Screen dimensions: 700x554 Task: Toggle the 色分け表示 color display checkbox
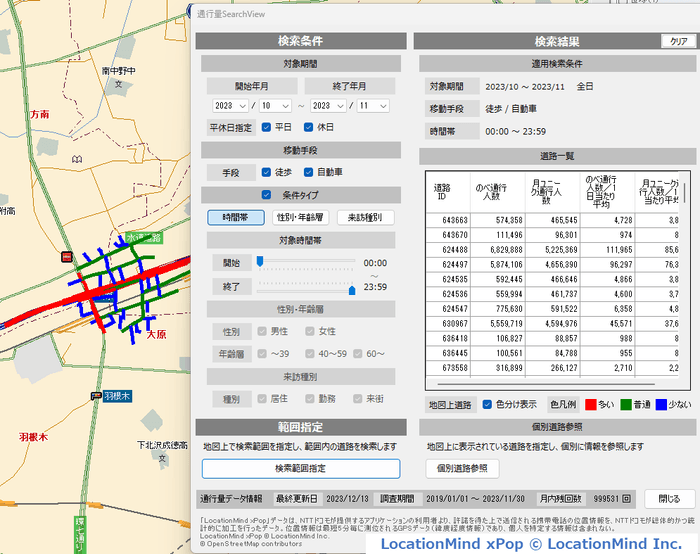pyautogui.click(x=488, y=404)
